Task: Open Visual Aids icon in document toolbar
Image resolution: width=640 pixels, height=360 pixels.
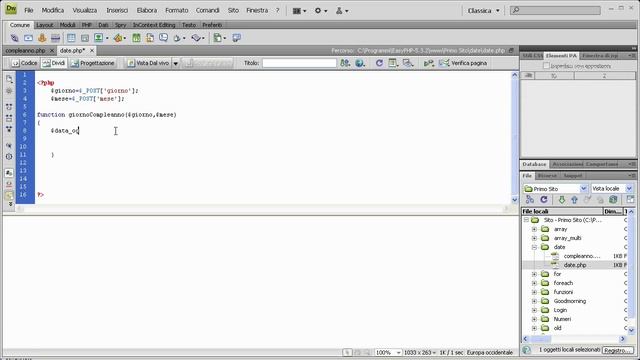Action: 408,63
